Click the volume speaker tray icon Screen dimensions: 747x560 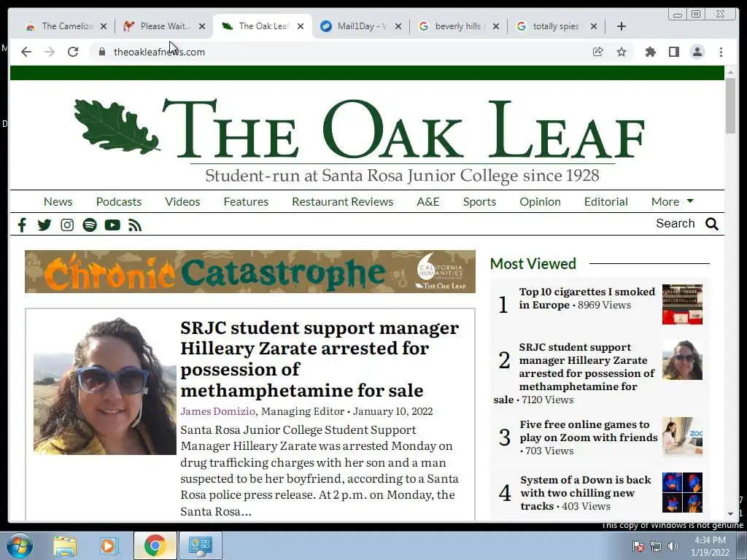point(673,546)
